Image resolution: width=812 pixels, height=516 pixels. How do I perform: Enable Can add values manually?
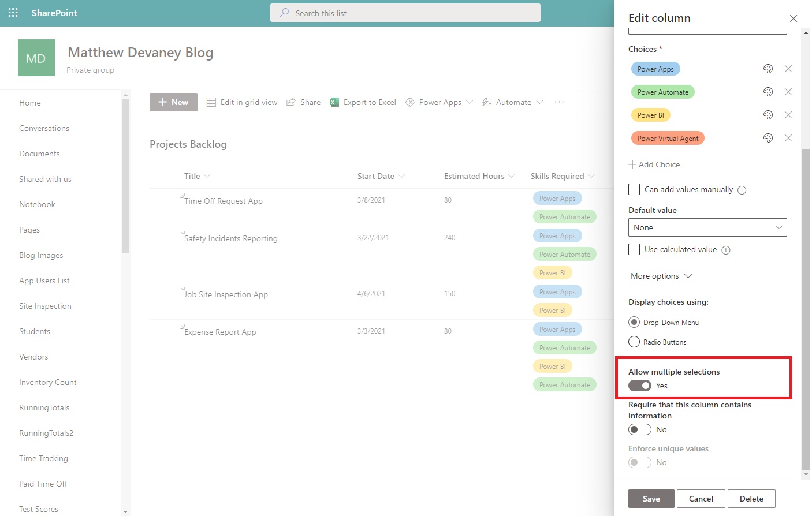tap(634, 189)
